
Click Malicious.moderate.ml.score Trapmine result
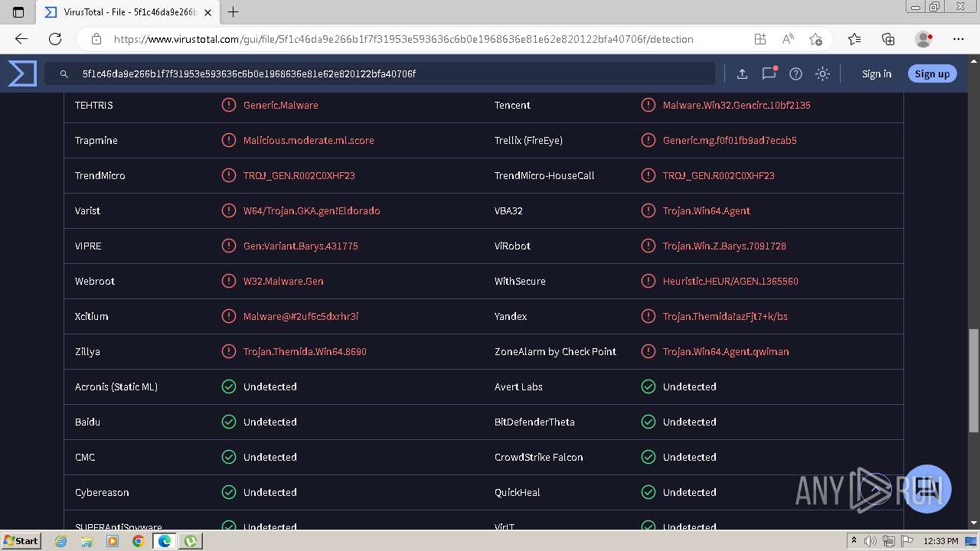pyautogui.click(x=309, y=140)
